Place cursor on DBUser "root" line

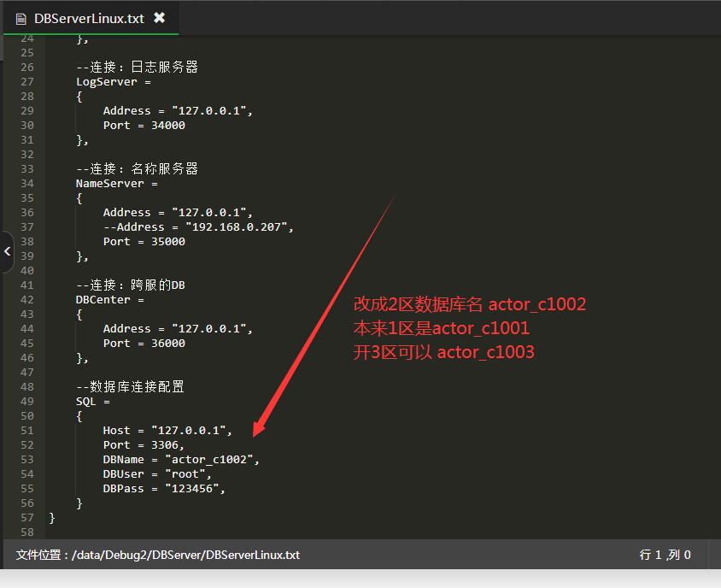click(157, 473)
